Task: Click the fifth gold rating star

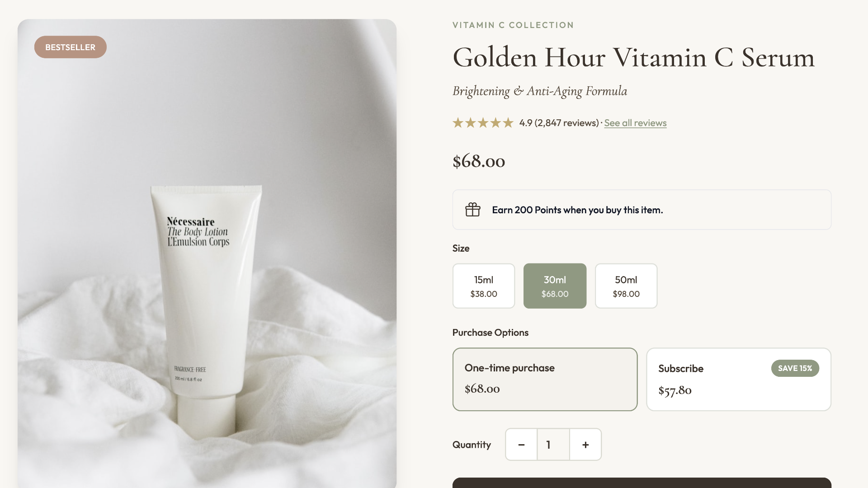Action: pos(508,123)
